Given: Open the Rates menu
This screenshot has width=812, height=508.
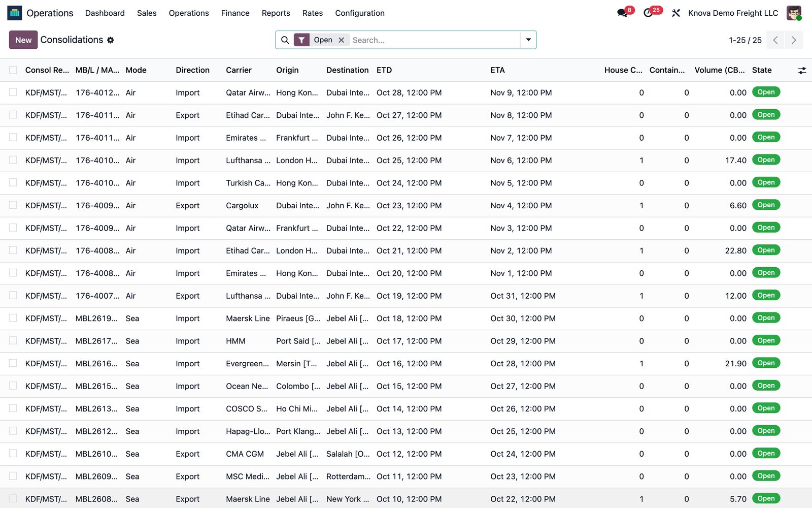Looking at the screenshot, I should tap(313, 13).
